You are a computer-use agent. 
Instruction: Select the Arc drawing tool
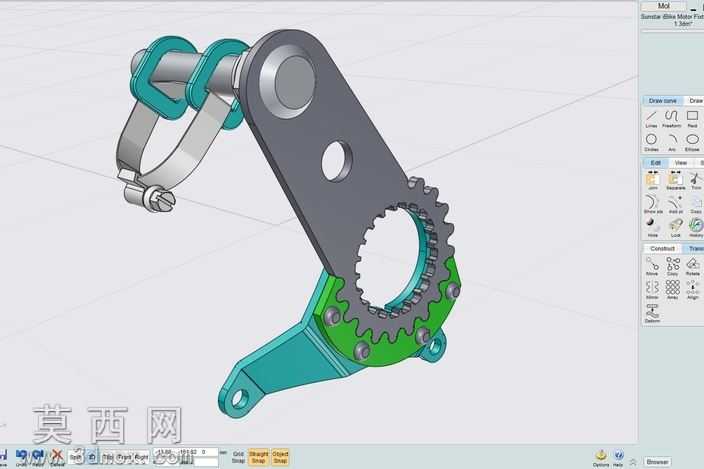pyautogui.click(x=672, y=142)
